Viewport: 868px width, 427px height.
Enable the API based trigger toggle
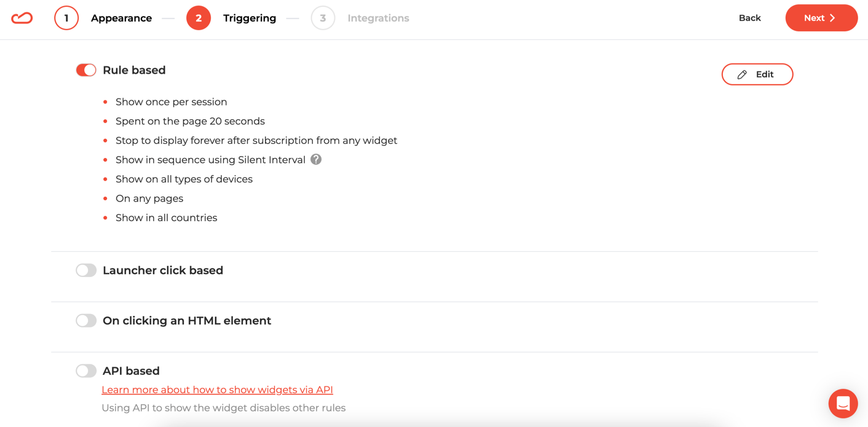click(86, 370)
